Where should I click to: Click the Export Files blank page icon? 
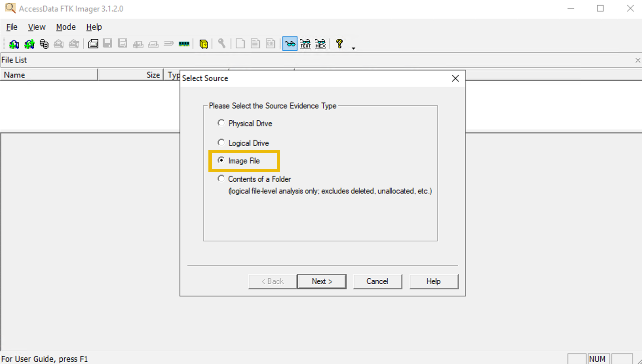(x=240, y=44)
